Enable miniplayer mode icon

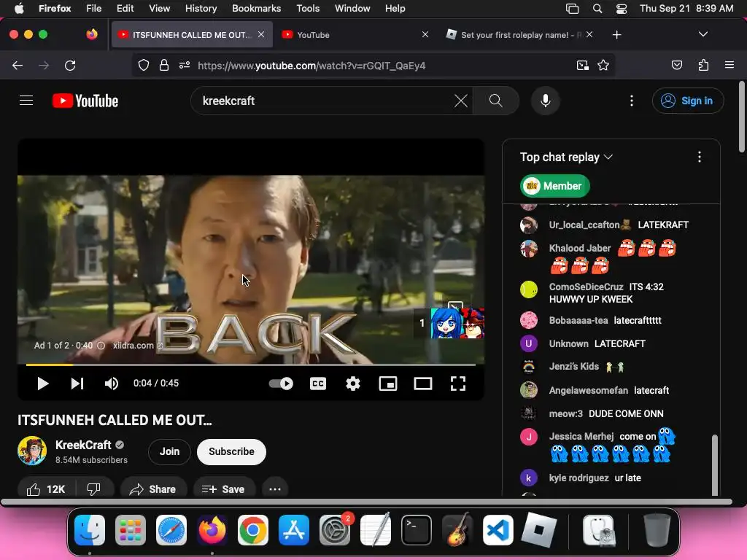point(388,384)
